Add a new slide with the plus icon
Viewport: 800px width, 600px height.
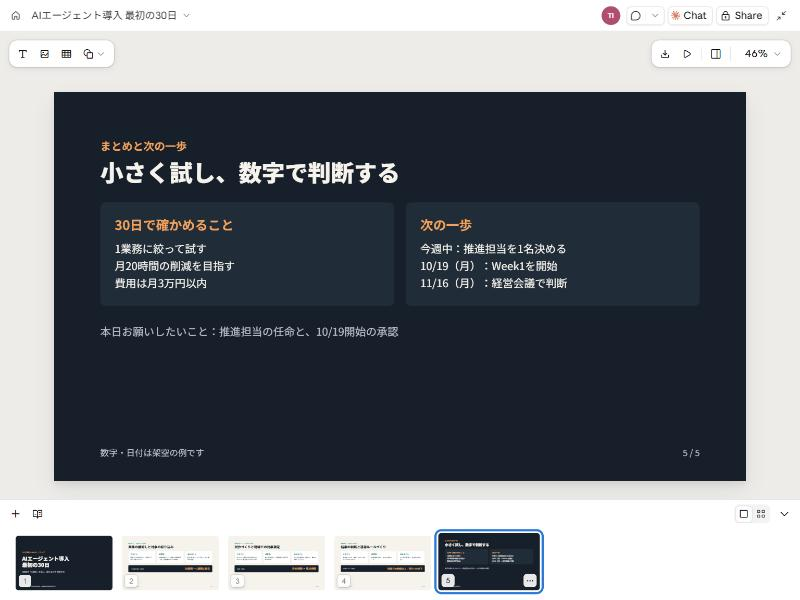(x=16, y=513)
